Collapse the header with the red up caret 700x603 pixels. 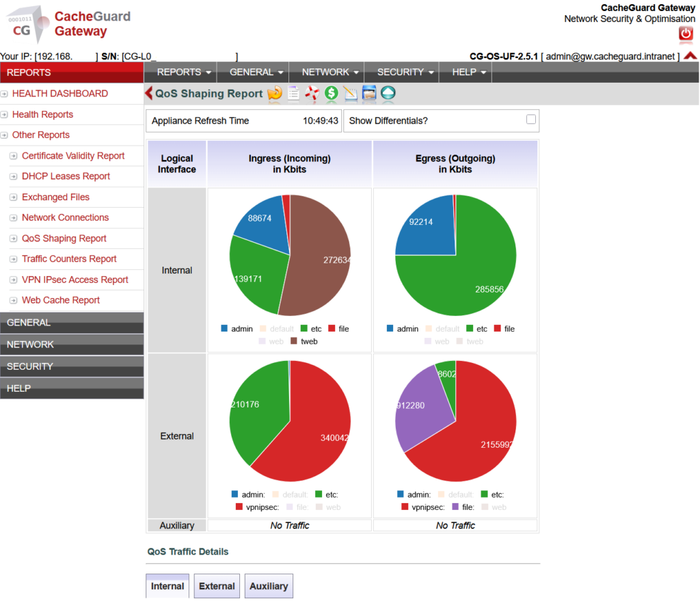pos(690,56)
